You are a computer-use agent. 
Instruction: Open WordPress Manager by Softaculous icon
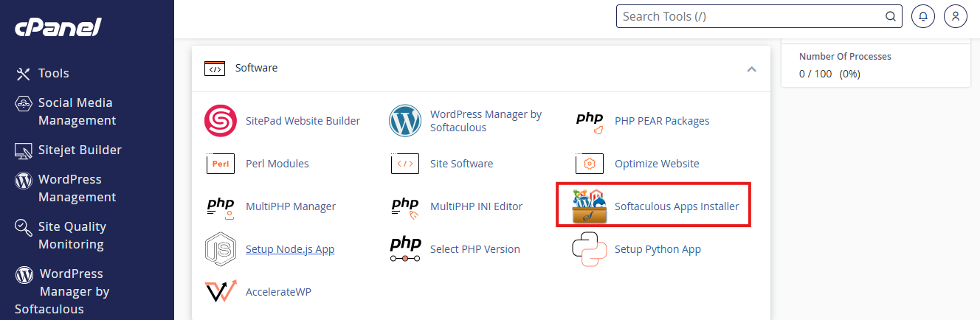tap(405, 121)
